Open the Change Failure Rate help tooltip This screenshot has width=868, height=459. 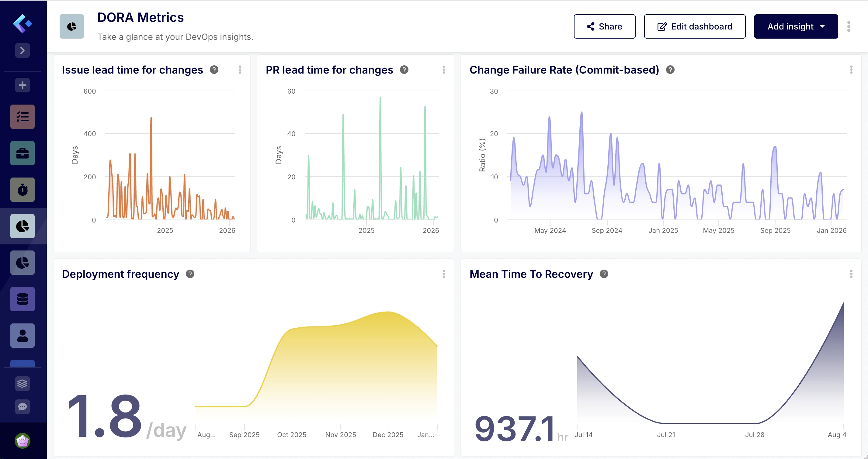670,70
